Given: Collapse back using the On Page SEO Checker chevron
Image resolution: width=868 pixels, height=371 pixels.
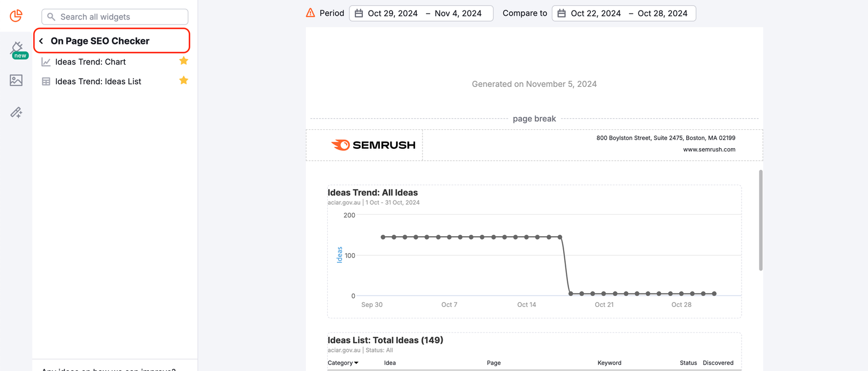Looking at the screenshot, I should tap(41, 40).
